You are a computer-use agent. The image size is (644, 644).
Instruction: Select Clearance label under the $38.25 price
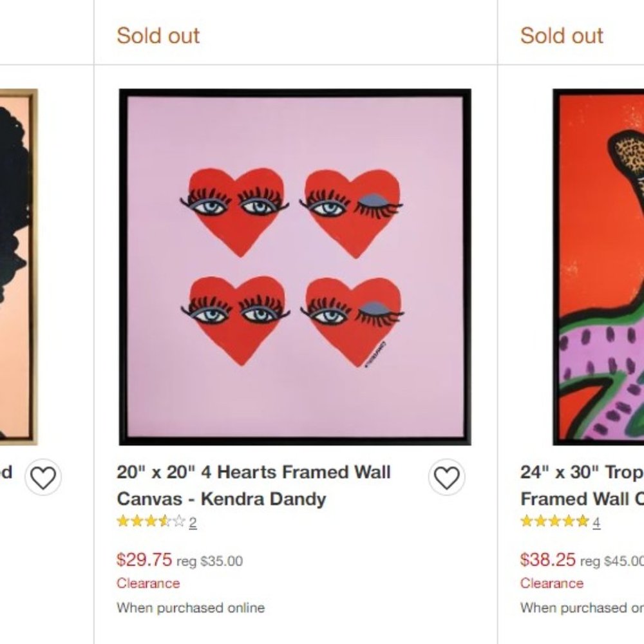click(552, 583)
